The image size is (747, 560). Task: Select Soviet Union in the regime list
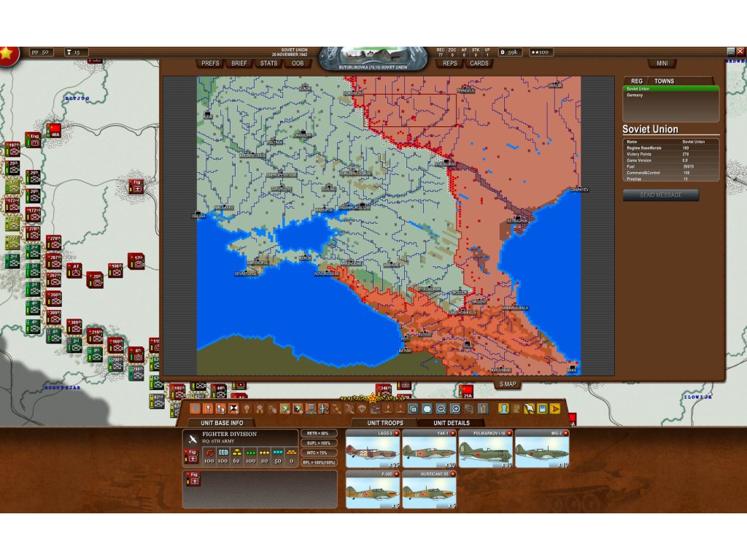point(671,89)
